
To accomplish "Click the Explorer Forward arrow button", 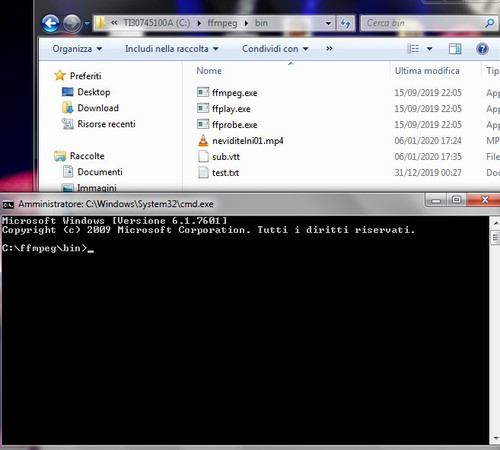I will 72,23.
